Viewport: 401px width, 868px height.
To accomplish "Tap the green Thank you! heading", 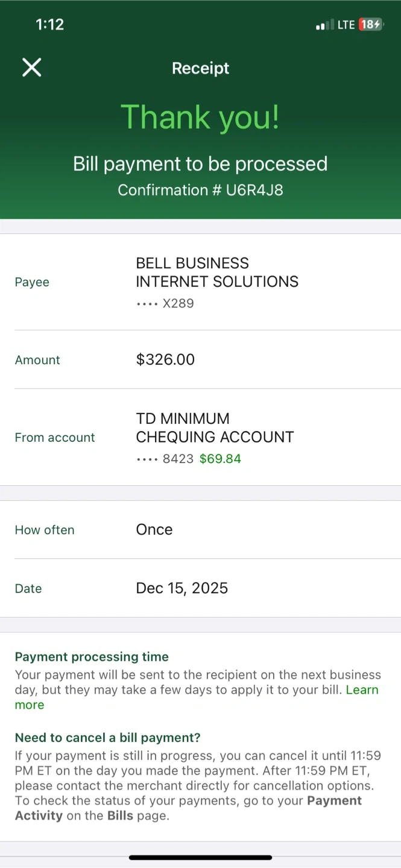I will [200, 117].
